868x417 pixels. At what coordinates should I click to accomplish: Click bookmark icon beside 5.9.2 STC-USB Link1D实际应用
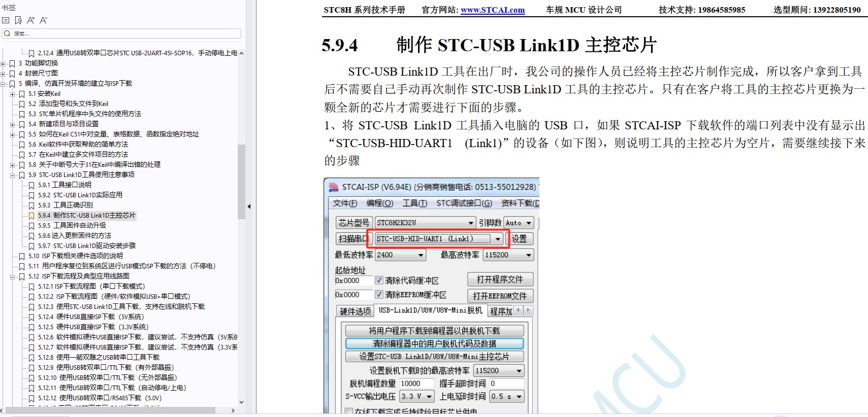(x=31, y=195)
